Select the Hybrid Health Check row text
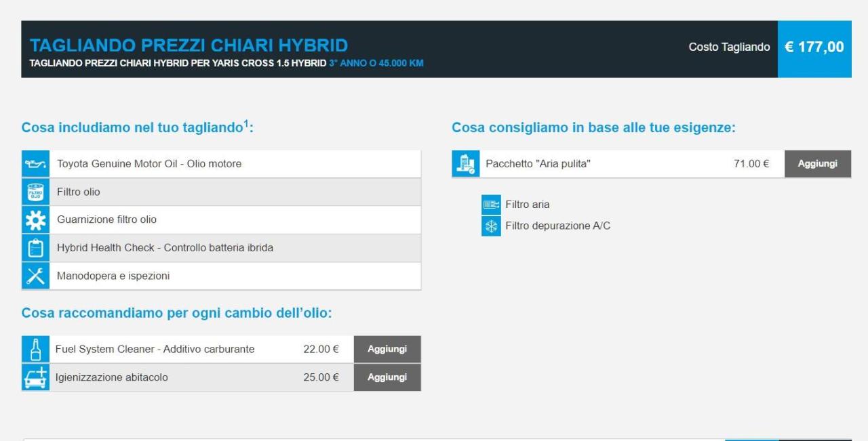Screen dimensions: 868x441 click(x=165, y=248)
